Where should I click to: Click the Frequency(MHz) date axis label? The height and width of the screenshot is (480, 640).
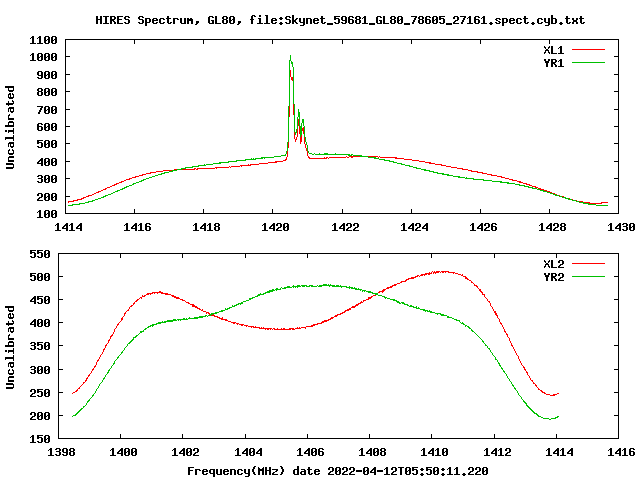click(338, 471)
